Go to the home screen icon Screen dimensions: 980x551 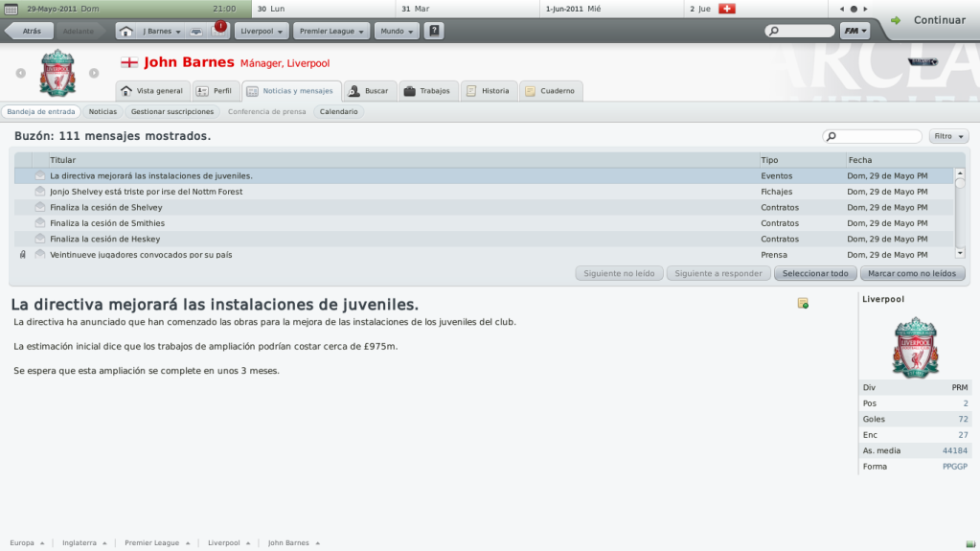click(126, 31)
